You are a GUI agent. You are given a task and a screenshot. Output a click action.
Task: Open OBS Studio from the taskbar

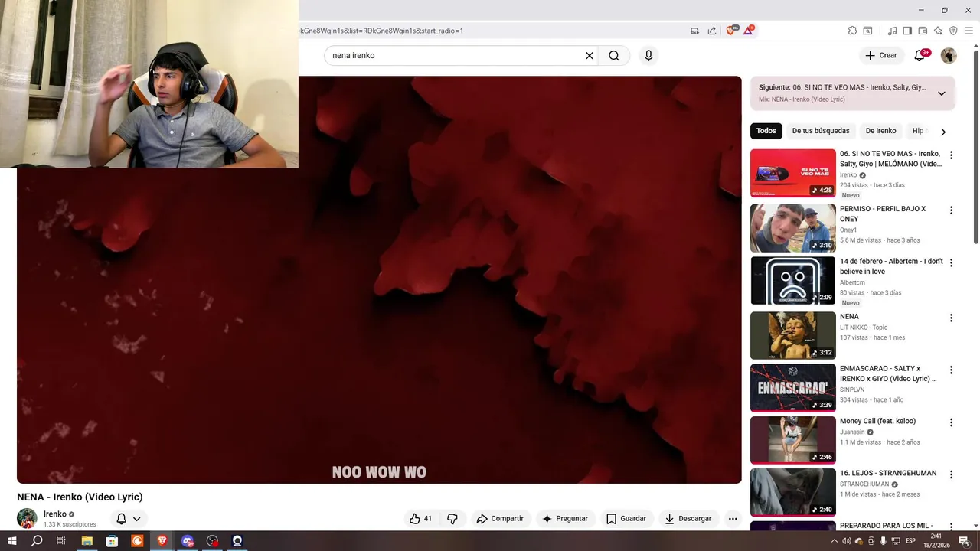point(212,541)
